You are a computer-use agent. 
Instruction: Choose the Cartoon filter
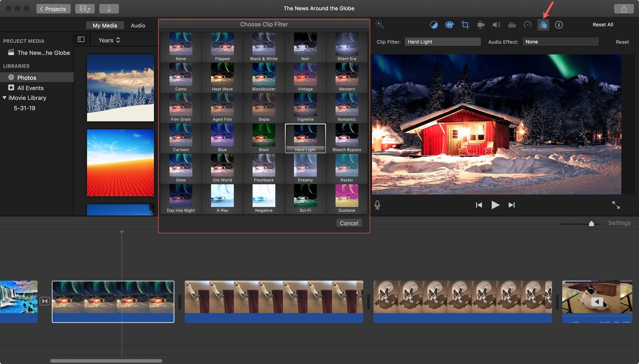(181, 138)
